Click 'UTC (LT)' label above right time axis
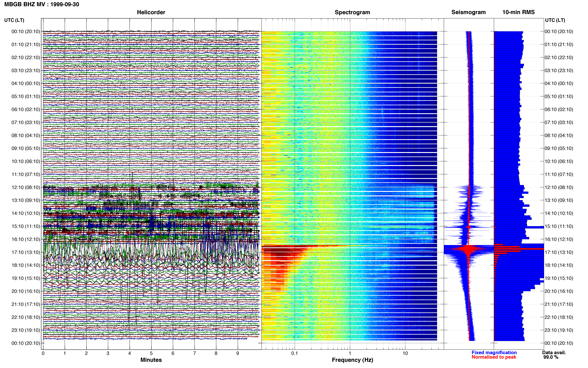Image resolution: width=588 pixels, height=368 pixels. [x=555, y=20]
